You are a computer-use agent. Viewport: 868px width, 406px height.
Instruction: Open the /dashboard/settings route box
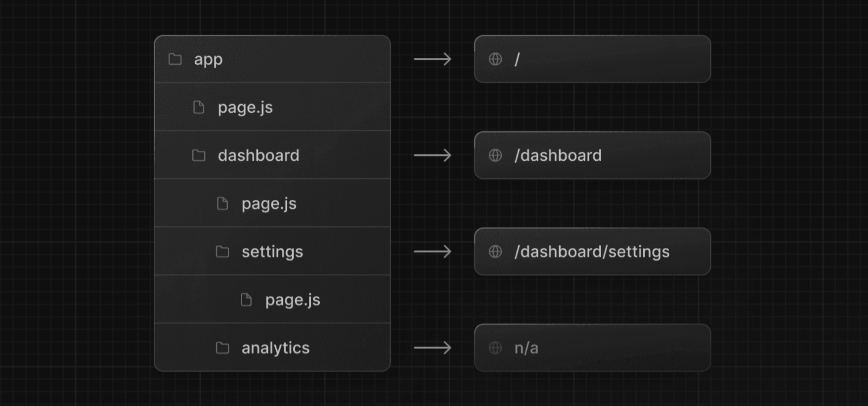click(592, 252)
